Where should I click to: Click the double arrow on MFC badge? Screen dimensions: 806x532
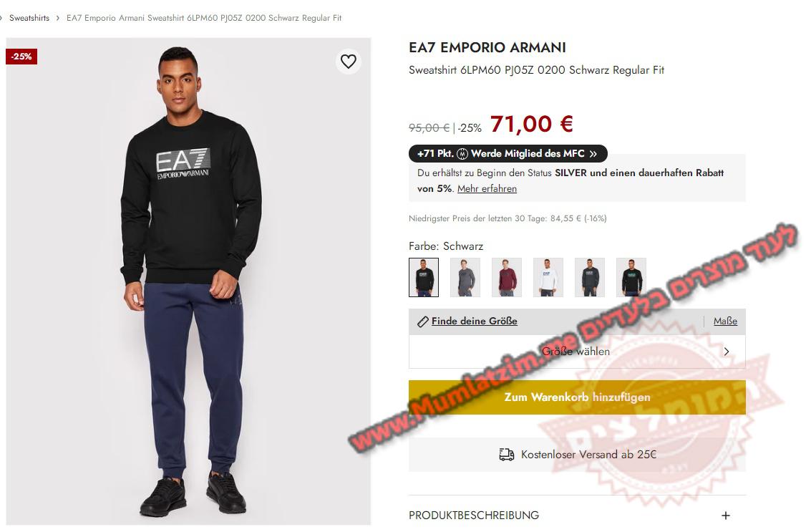[593, 154]
